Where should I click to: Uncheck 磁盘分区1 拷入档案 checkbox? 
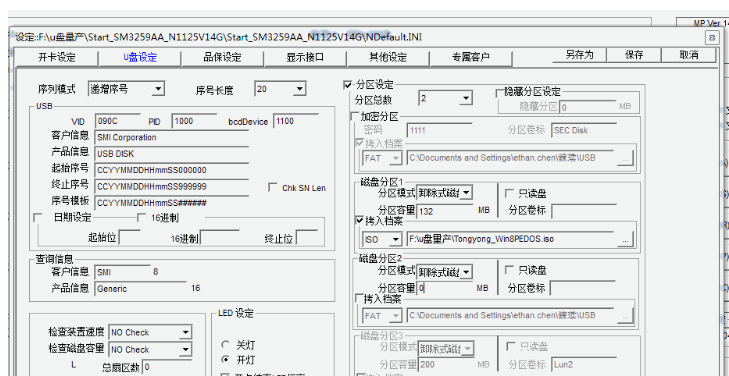point(359,220)
